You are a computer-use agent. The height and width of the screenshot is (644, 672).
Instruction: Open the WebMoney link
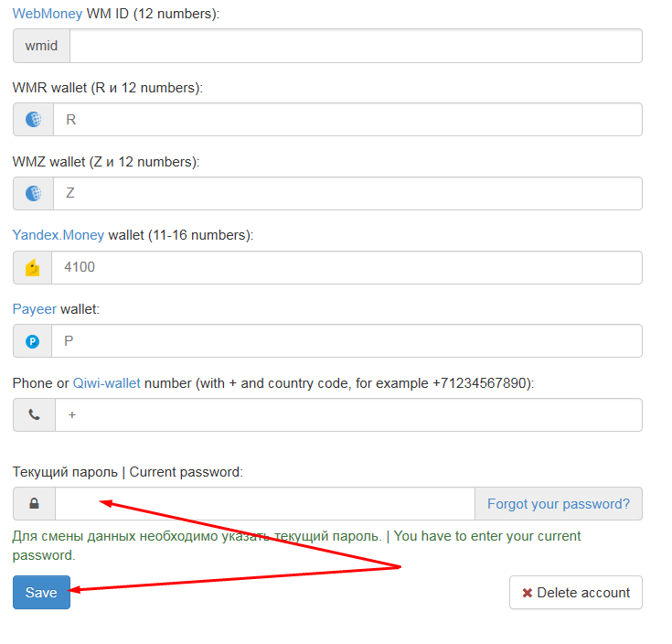(x=48, y=14)
